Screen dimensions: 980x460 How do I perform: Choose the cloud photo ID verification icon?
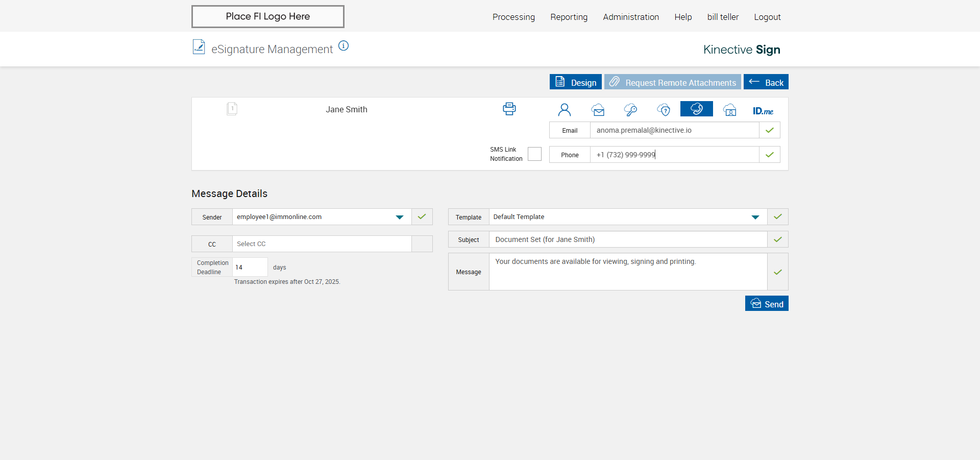click(x=730, y=110)
